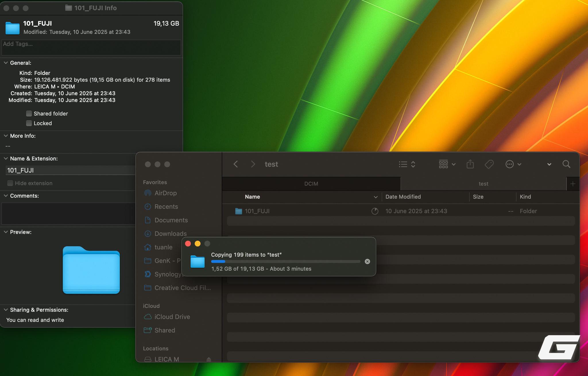Eject the LEICA M volume

point(209,359)
